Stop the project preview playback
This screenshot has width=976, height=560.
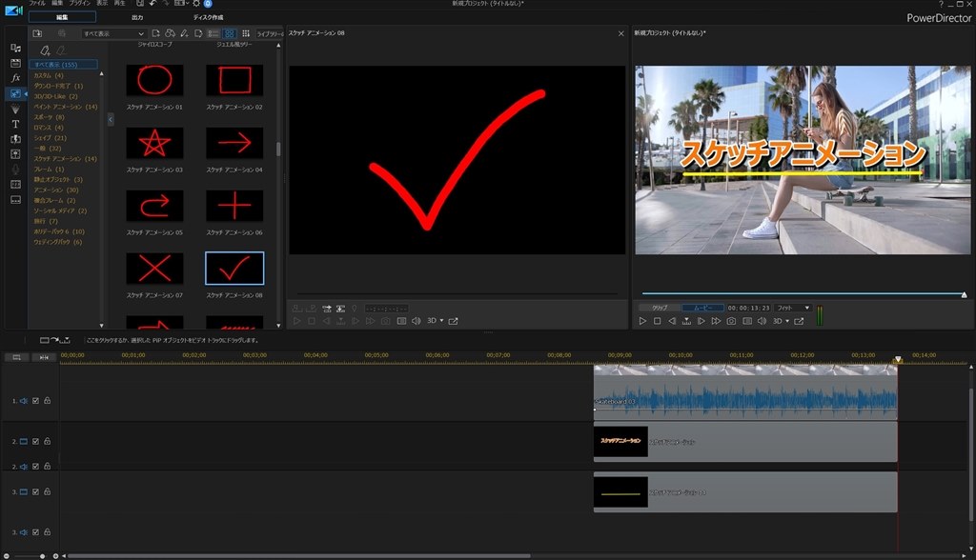(x=657, y=321)
